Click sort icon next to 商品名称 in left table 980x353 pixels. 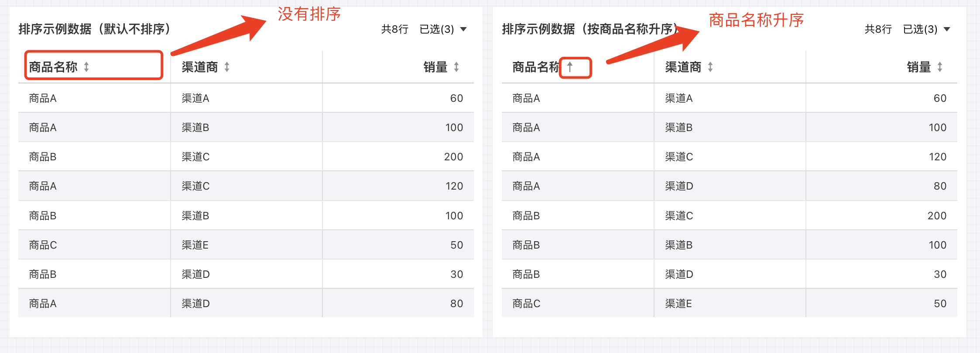(x=86, y=67)
